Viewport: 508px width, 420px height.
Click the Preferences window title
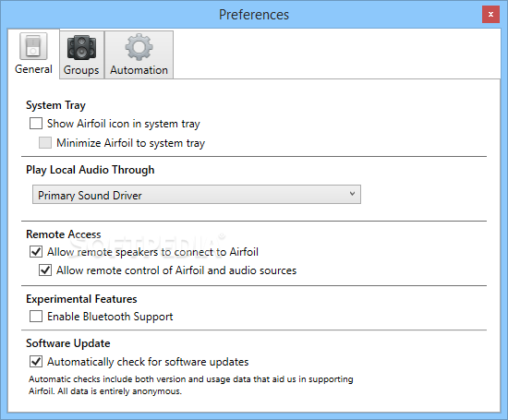(x=254, y=15)
